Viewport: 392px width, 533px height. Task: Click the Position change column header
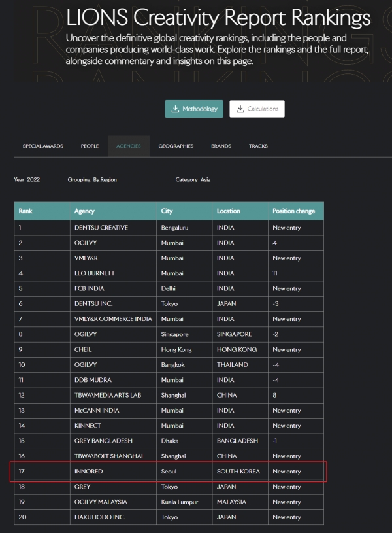click(296, 211)
